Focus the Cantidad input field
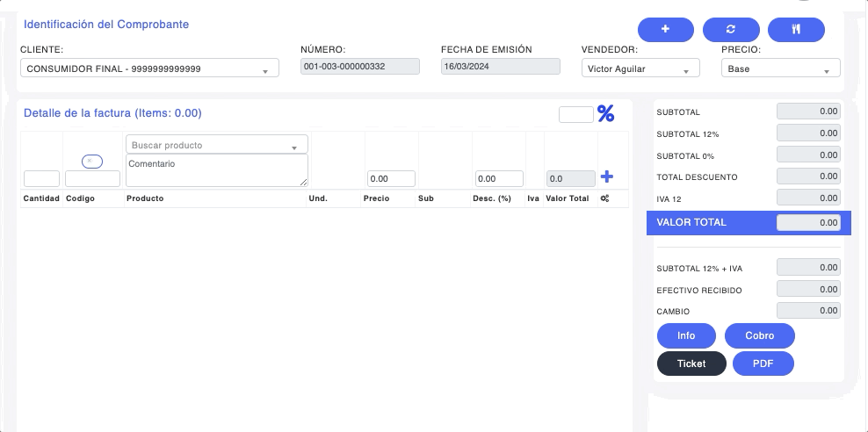 point(41,178)
